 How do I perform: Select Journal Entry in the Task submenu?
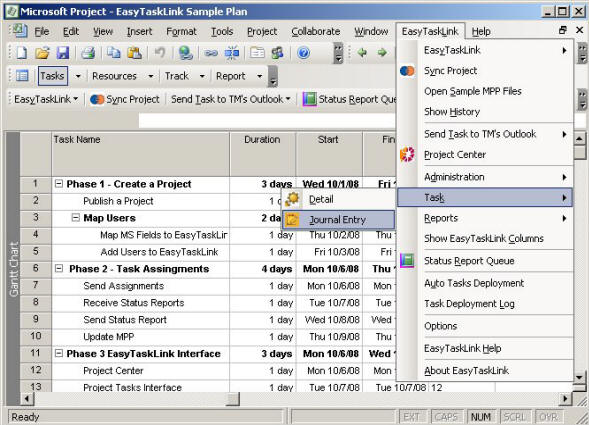coord(338,219)
